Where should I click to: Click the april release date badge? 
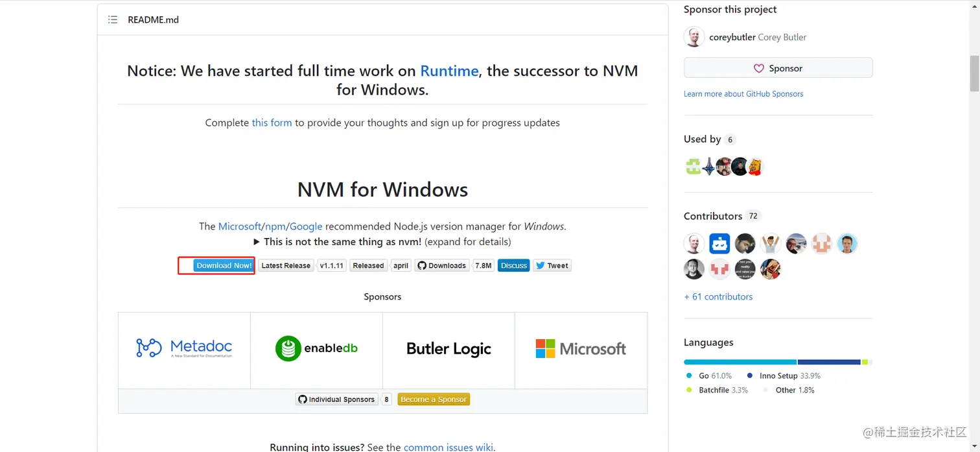point(401,265)
